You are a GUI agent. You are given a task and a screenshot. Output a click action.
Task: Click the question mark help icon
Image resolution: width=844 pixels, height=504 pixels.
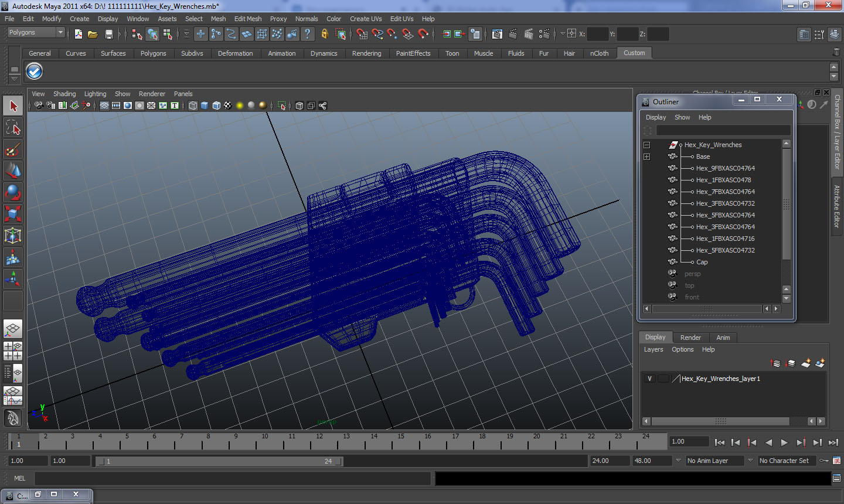pyautogui.click(x=307, y=34)
